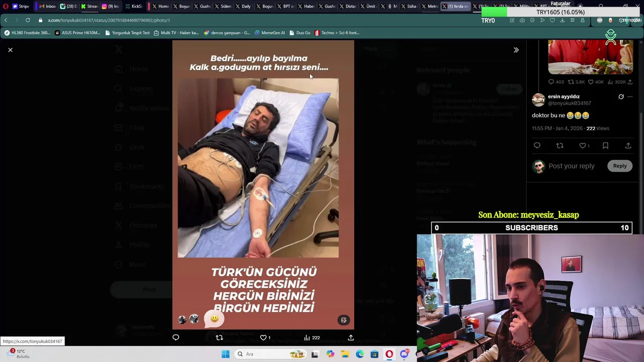Screen dimensions: 644x362
Task: Switch to the Ümit browser tab
Action: pyautogui.click(x=367, y=6)
